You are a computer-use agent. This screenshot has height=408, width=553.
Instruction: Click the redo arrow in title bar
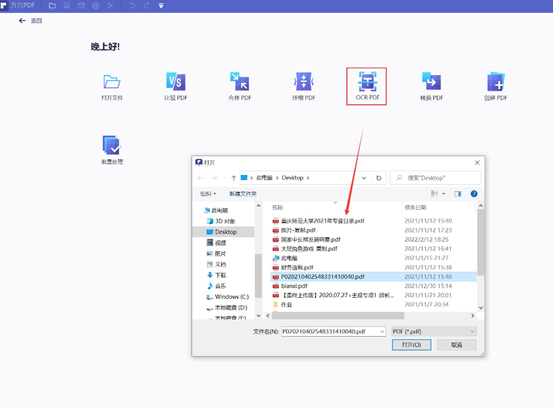[146, 6]
